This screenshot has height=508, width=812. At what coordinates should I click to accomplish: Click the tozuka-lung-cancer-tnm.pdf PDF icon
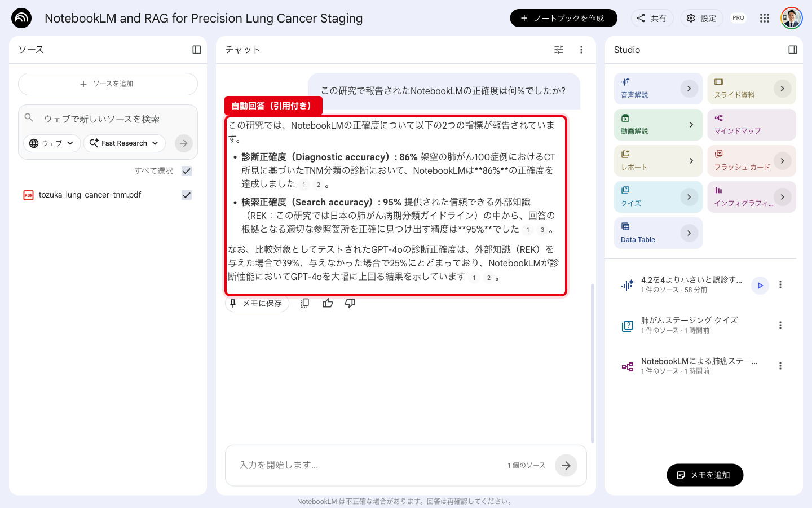(28, 195)
